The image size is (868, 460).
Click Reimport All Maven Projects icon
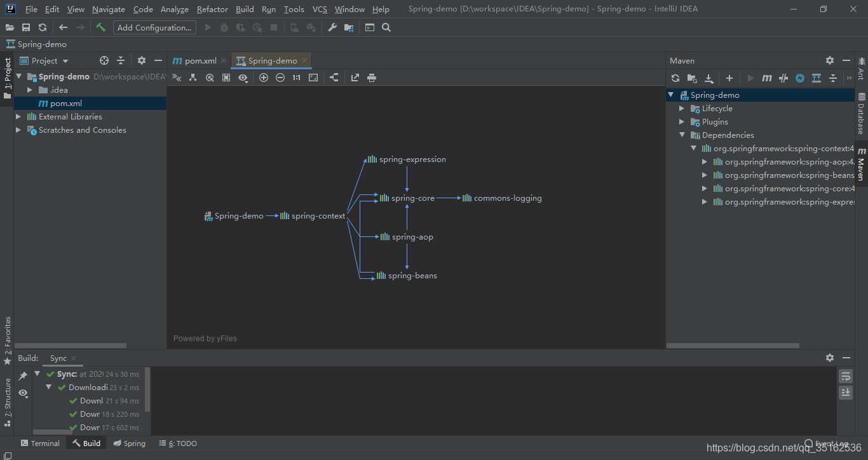point(675,78)
